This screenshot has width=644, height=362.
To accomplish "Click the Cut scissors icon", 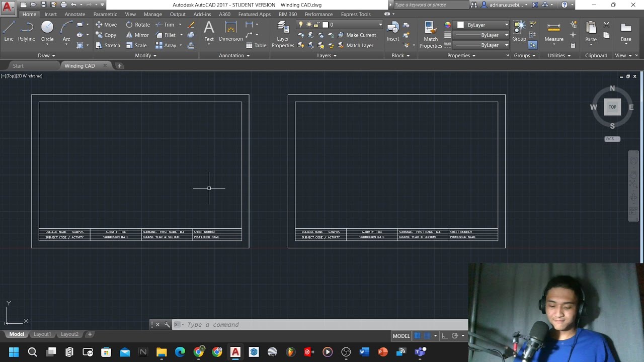I will coord(606,25).
